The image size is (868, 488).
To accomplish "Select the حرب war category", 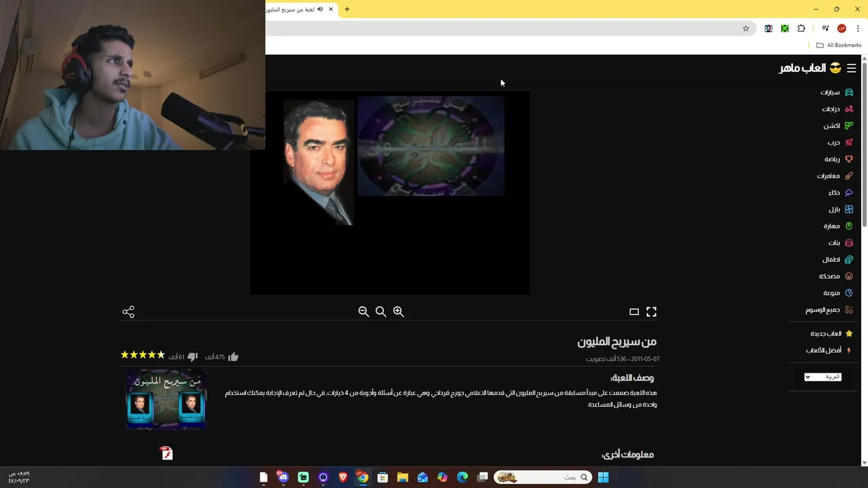I will tap(840, 142).
